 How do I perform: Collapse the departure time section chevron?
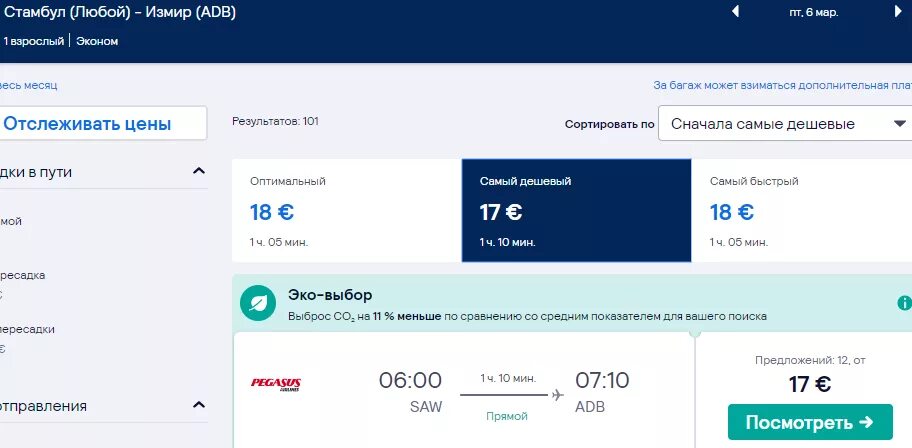point(199,404)
